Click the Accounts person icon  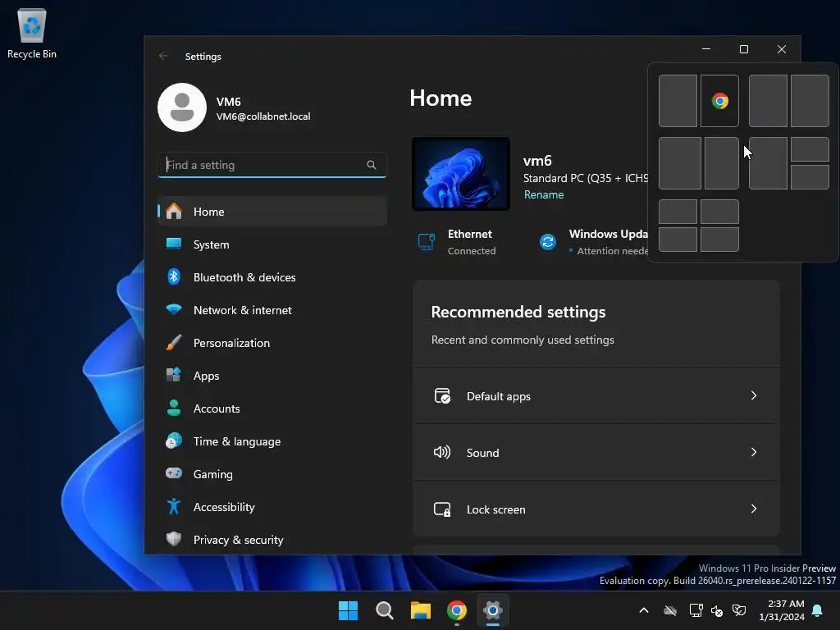(x=174, y=408)
